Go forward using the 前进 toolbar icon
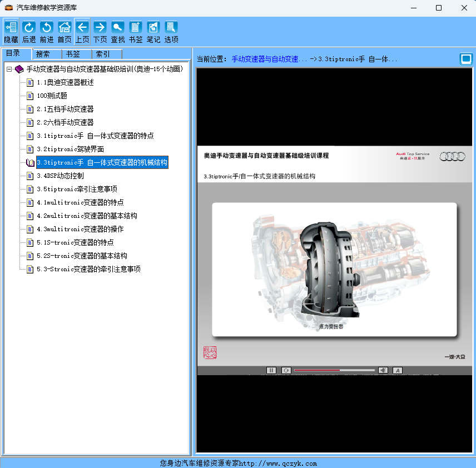Screen dimensions: 476x468 47,32
